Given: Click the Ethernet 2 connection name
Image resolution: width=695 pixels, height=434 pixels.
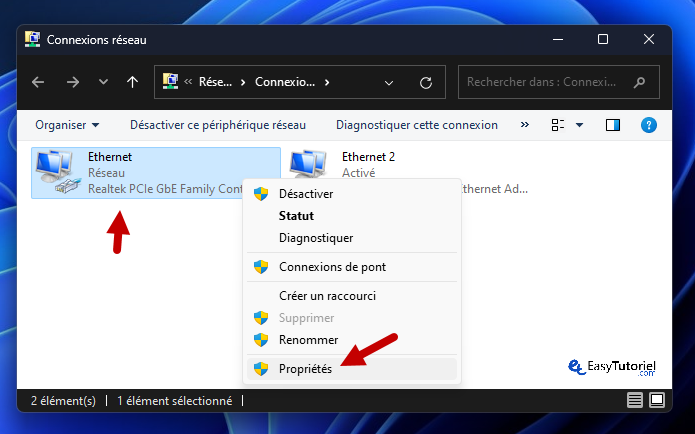Looking at the screenshot, I should coord(368,157).
